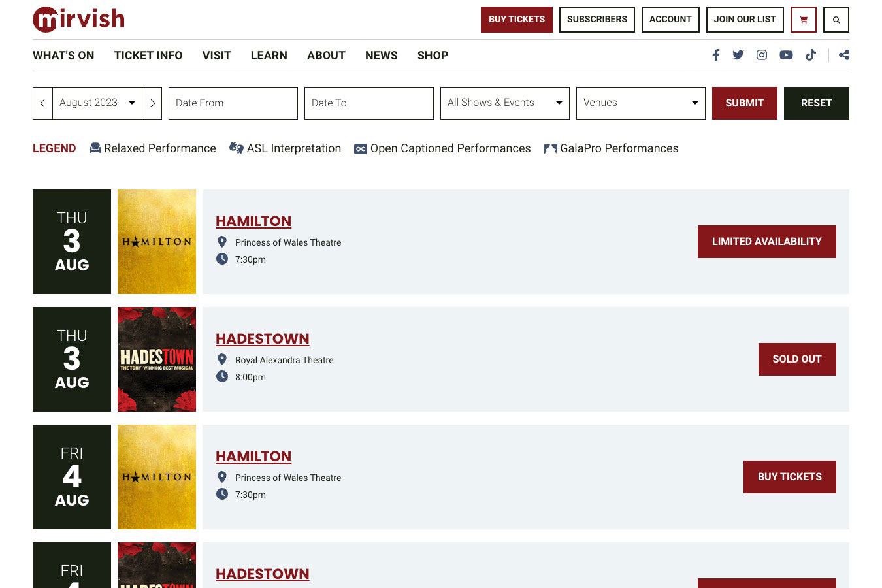The width and height of the screenshot is (882, 588).
Task: Open the LEARN menu
Action: (269, 56)
